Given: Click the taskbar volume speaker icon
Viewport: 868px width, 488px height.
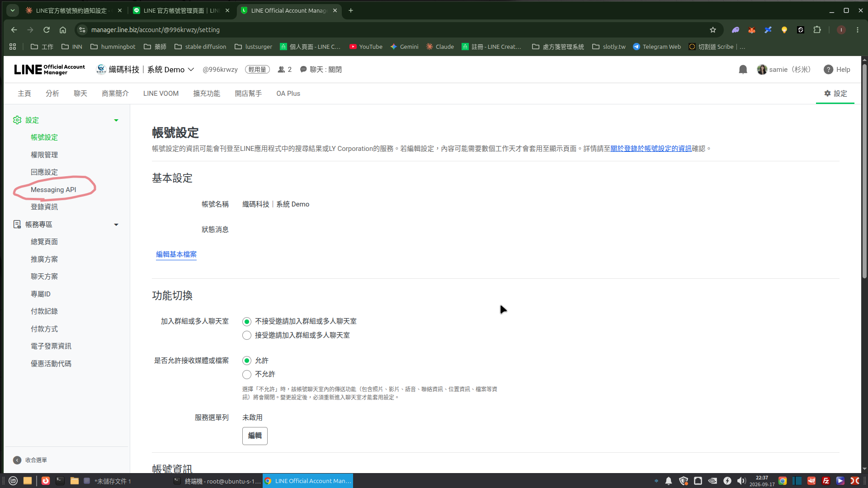Looking at the screenshot, I should (x=741, y=481).
